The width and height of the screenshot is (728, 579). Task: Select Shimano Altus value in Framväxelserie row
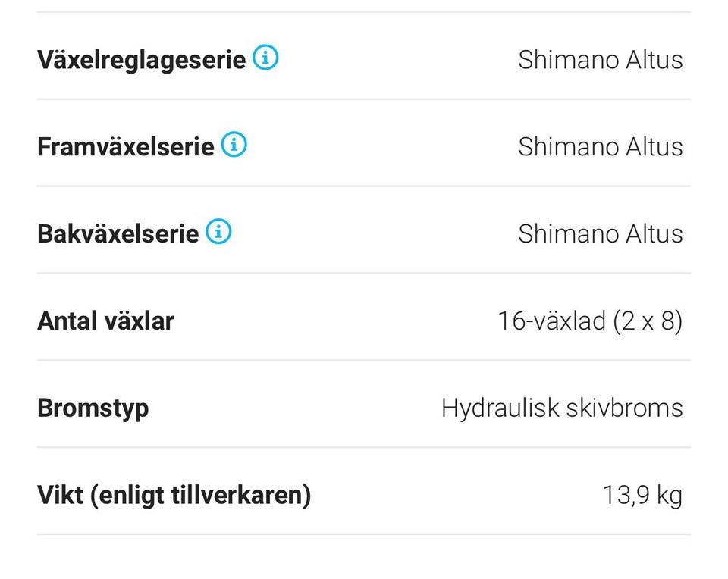(600, 147)
